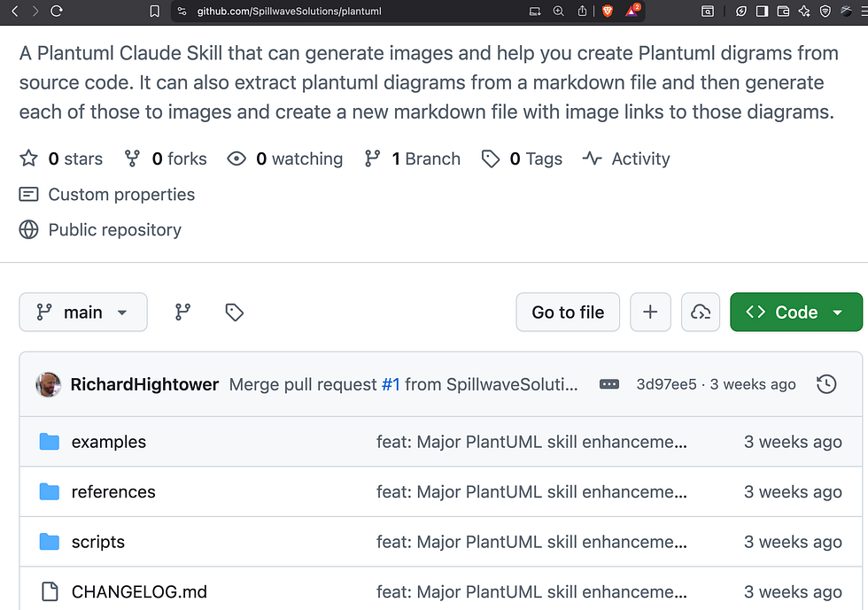
Task: Open the Brave Shields lion icon
Action: coord(607,12)
